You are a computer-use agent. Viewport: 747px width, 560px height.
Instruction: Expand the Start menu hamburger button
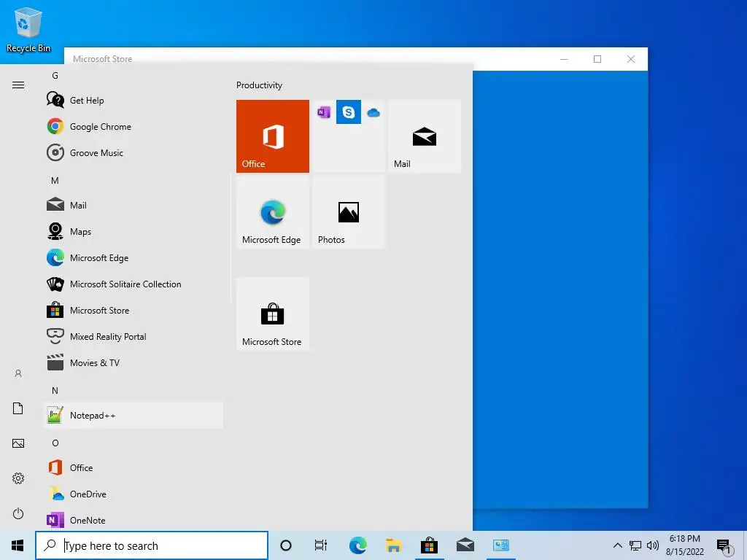click(18, 85)
